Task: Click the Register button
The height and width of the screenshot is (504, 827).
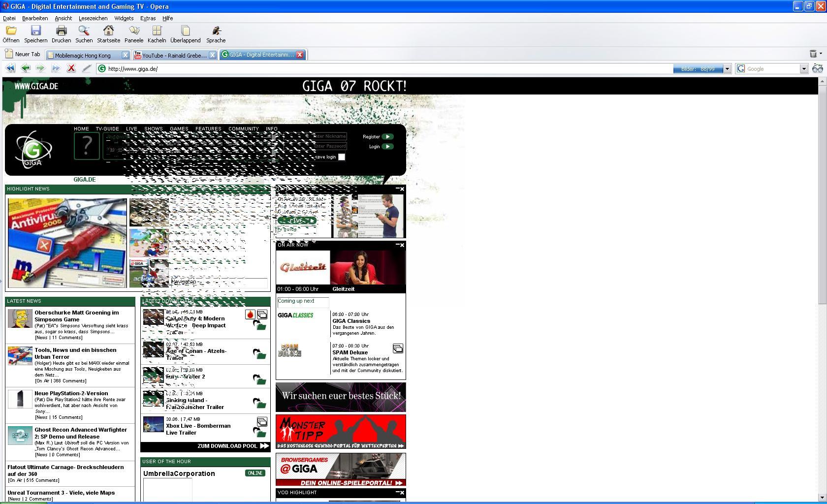Action: pyautogui.click(x=378, y=136)
